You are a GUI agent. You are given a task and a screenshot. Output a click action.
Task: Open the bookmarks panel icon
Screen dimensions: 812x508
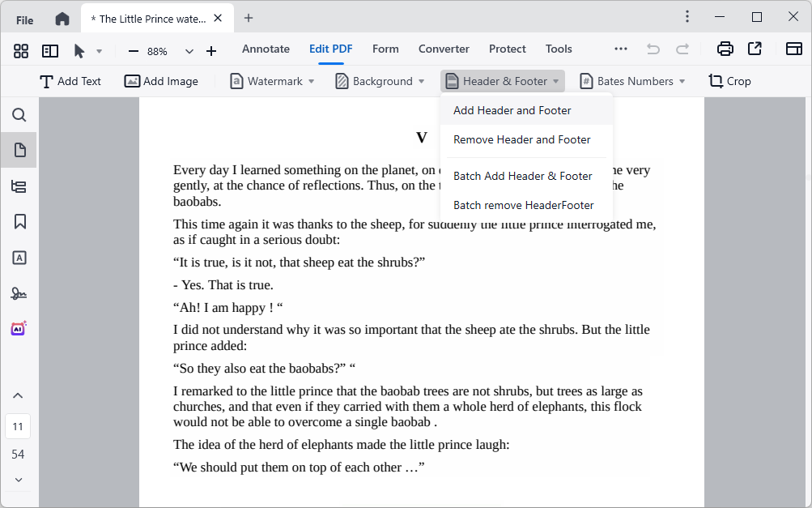[x=19, y=222]
